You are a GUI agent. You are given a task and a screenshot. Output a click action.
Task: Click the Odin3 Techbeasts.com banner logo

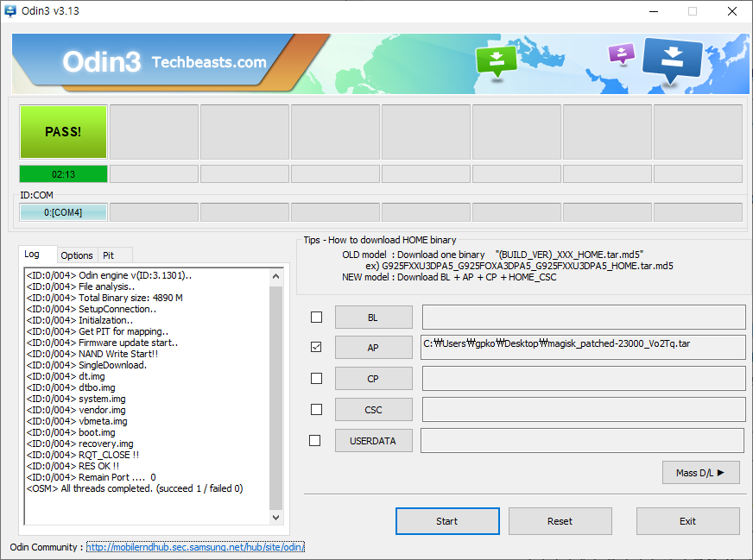click(x=165, y=62)
